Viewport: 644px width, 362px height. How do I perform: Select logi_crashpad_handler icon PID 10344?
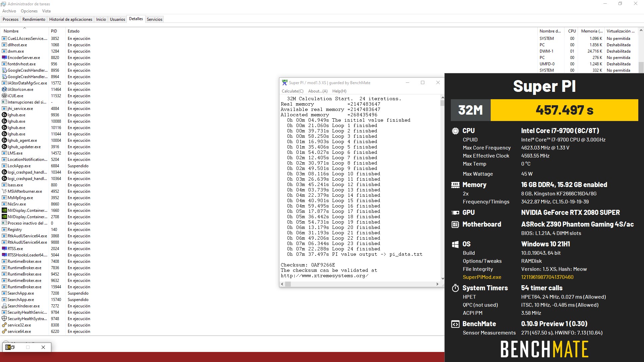(4, 172)
